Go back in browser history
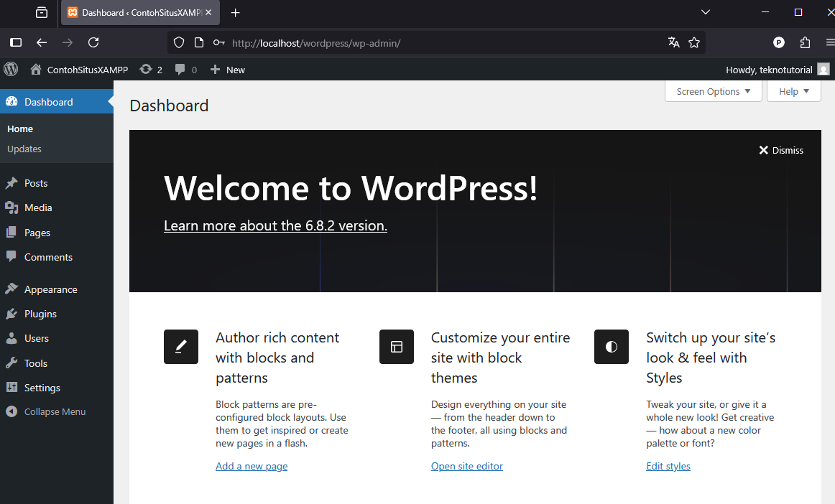 point(42,42)
